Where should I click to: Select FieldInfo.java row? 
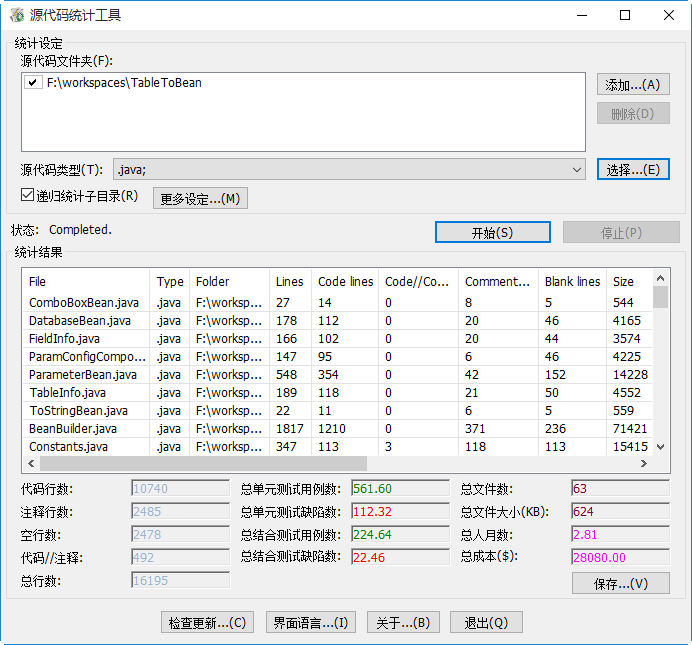click(x=338, y=339)
